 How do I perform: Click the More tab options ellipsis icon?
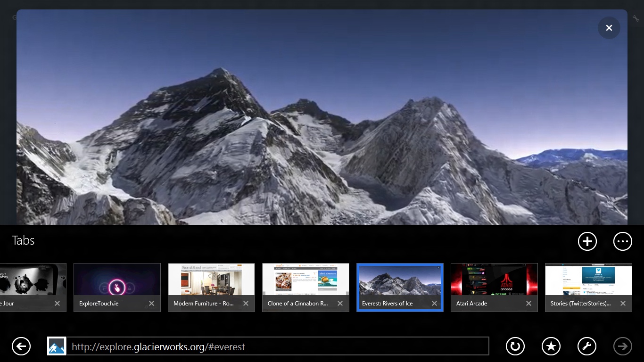[x=622, y=241]
